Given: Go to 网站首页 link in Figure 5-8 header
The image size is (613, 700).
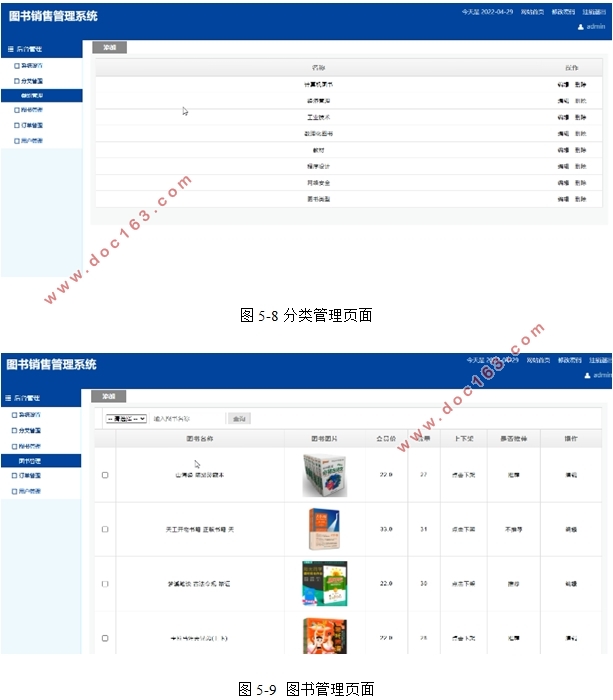Looking at the screenshot, I should point(532,12).
